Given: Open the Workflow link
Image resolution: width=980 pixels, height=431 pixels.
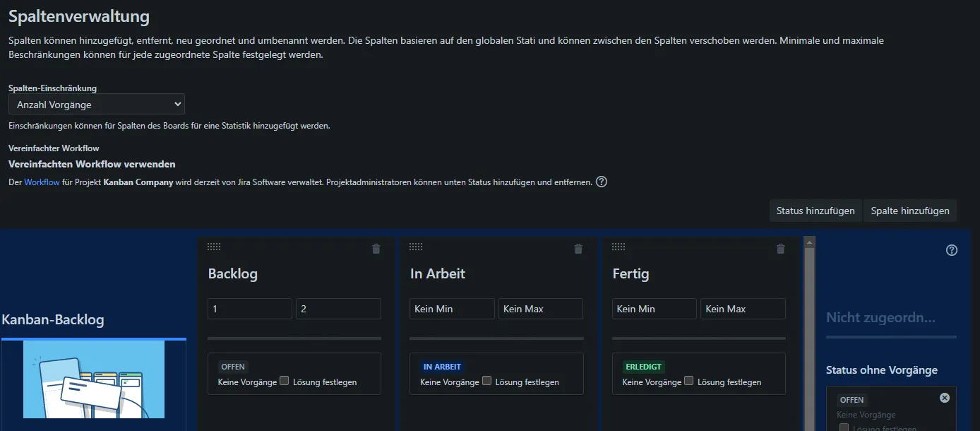Looking at the screenshot, I should click(x=42, y=182).
